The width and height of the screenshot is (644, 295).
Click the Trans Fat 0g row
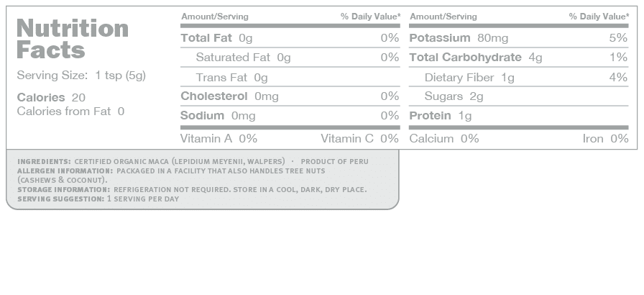[290, 77]
